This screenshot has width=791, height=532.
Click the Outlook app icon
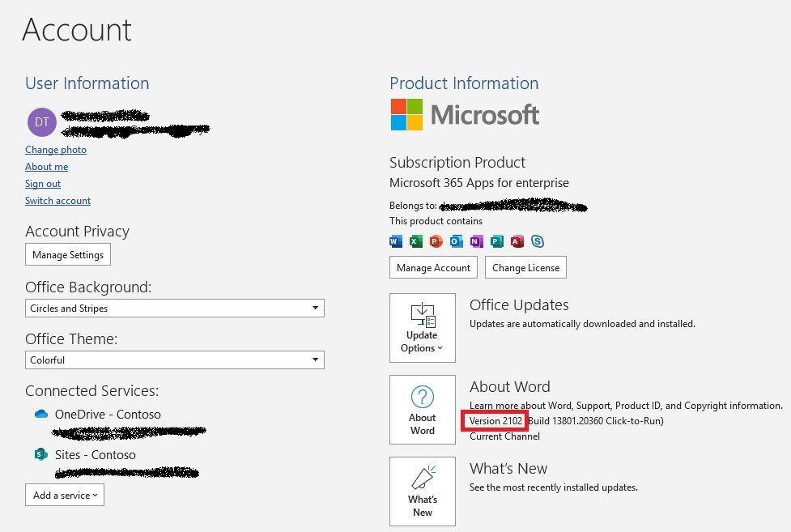pyautogui.click(x=456, y=241)
